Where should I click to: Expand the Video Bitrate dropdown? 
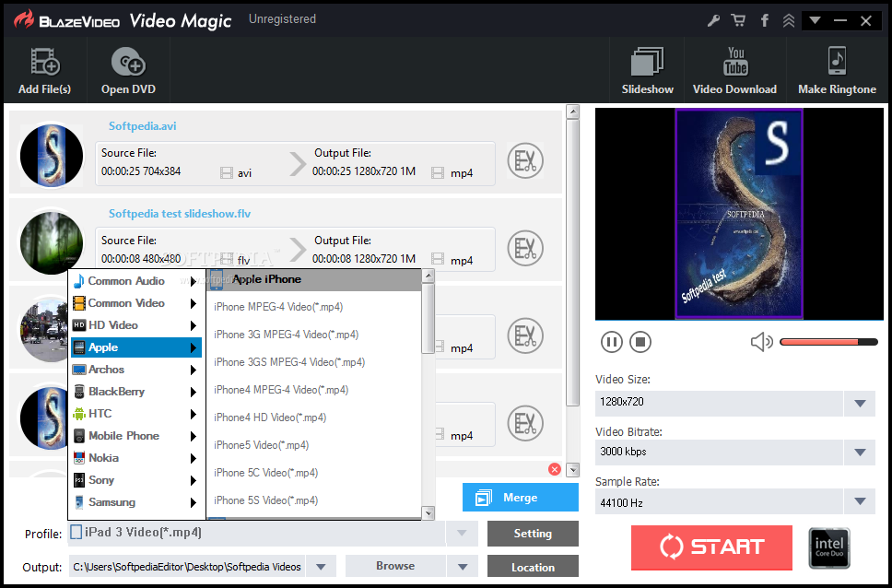(x=860, y=453)
